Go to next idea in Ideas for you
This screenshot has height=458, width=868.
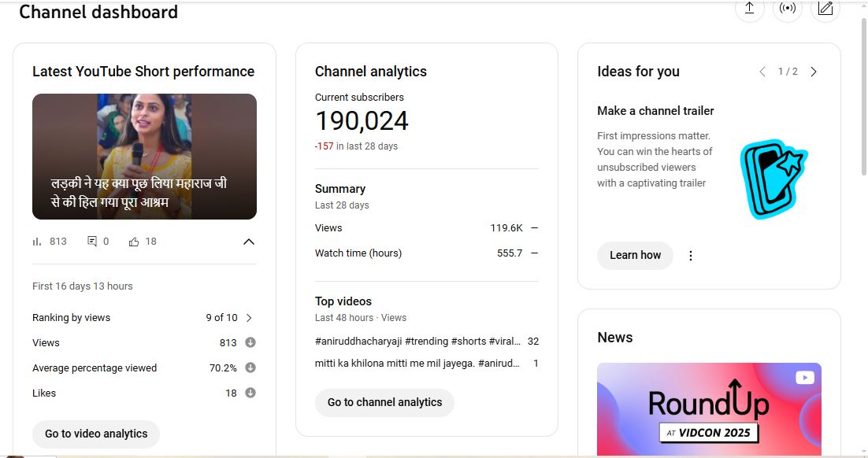814,72
